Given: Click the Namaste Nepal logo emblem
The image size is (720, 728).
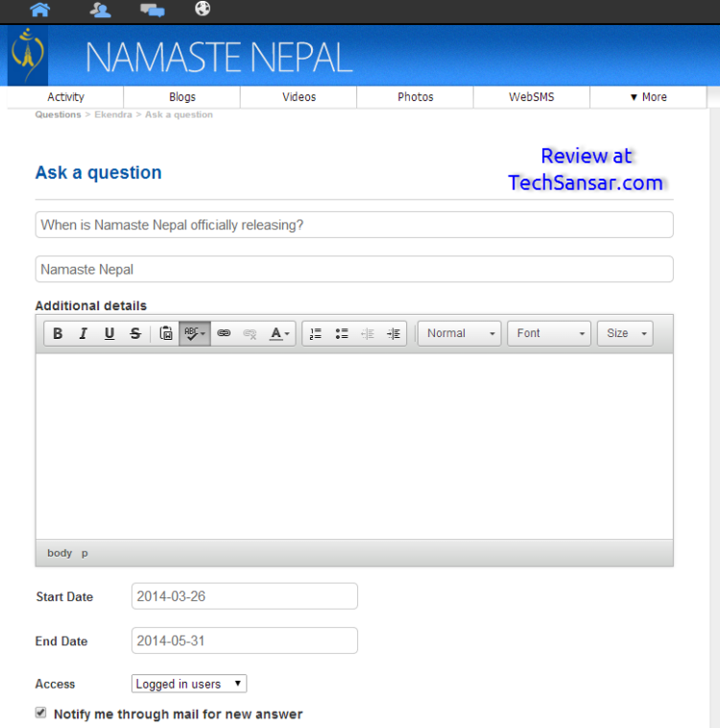Looking at the screenshot, I should click(28, 55).
